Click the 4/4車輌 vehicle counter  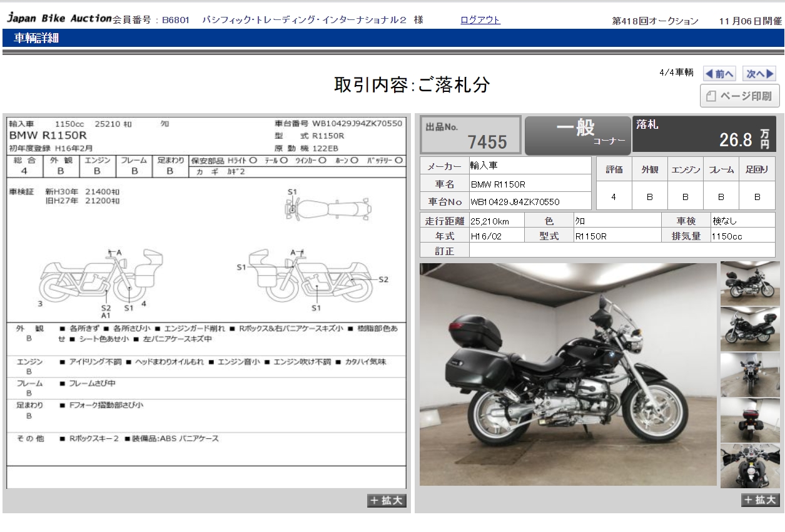click(x=676, y=73)
